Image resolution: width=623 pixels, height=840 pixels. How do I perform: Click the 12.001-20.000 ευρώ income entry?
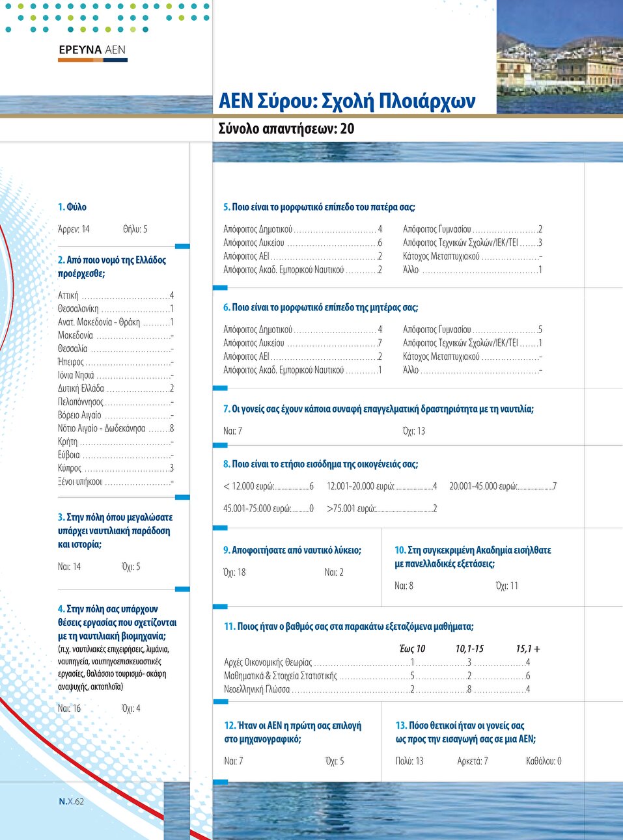pos(382,486)
